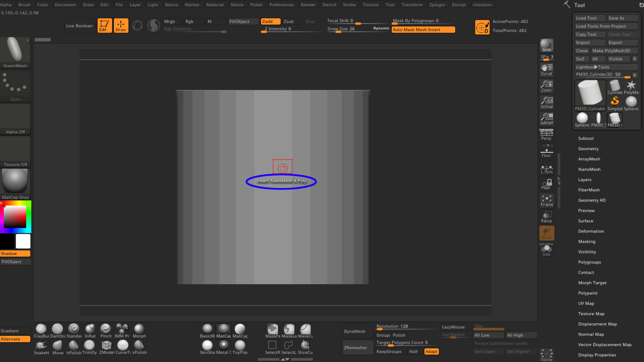Click the Frame mesh icon
Screen dimensions: 644x362
click(x=546, y=201)
